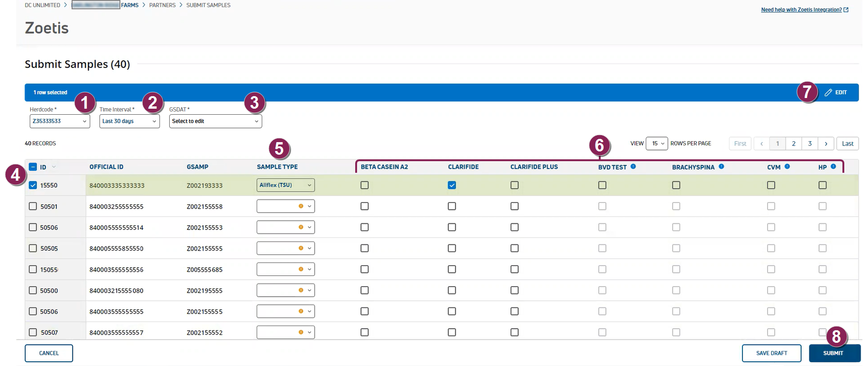Toggle the select-all checkbox in ID header
The image size is (868, 366).
33,167
